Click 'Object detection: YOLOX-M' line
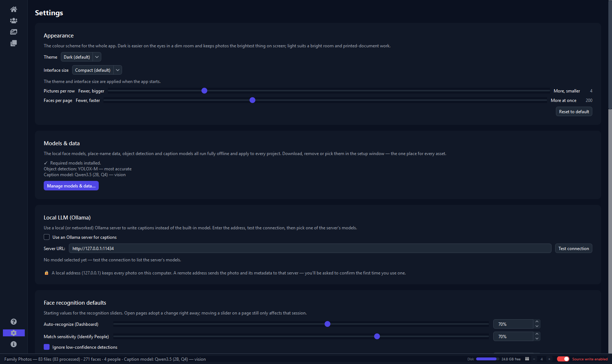The width and height of the screenshot is (612, 364). [x=87, y=169]
